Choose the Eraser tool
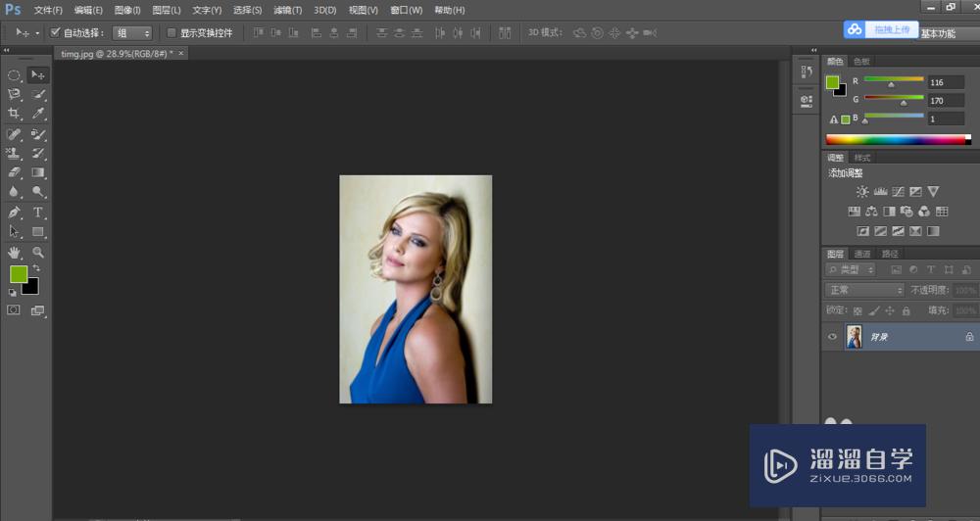The height and width of the screenshot is (521, 980). pos(15,172)
